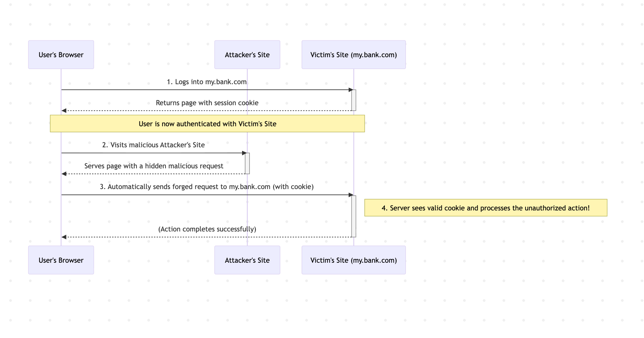Click the Victim's Site activation bar for login

coord(354,100)
